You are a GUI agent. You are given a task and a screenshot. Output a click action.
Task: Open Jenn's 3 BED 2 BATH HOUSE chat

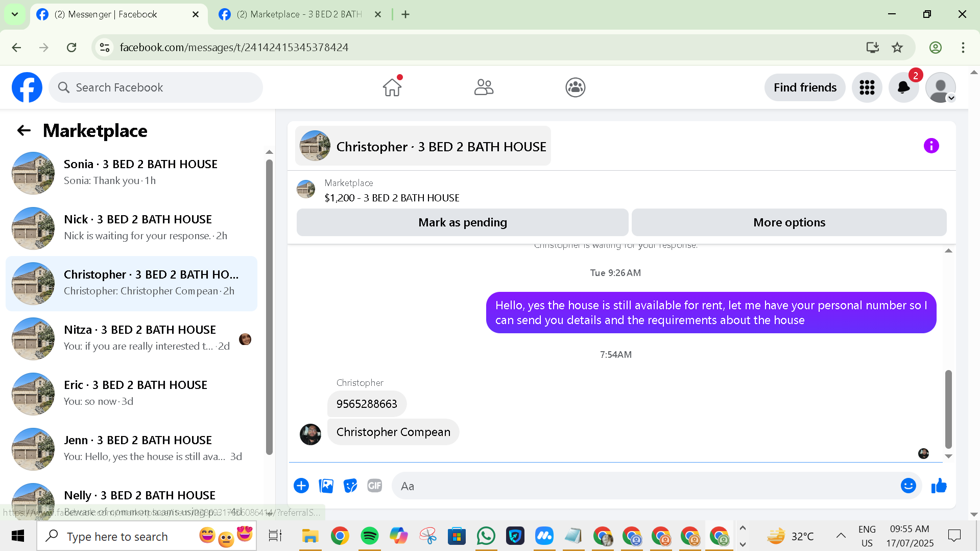(132, 449)
